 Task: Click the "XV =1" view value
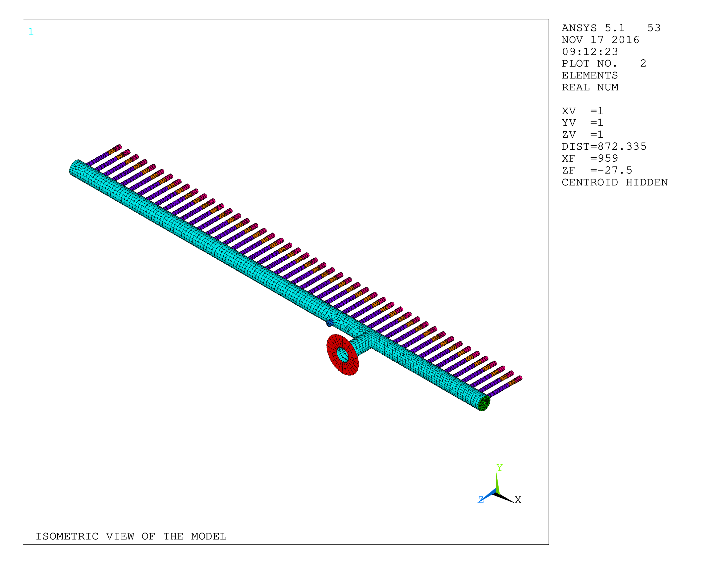(x=582, y=111)
